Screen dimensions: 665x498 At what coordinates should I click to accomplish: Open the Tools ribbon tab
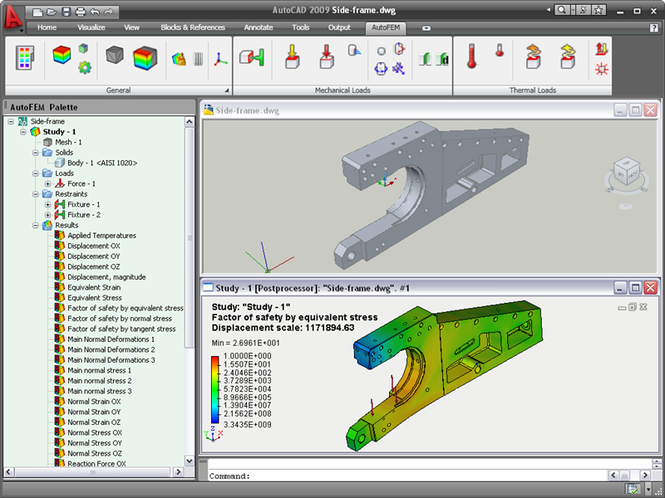point(300,28)
